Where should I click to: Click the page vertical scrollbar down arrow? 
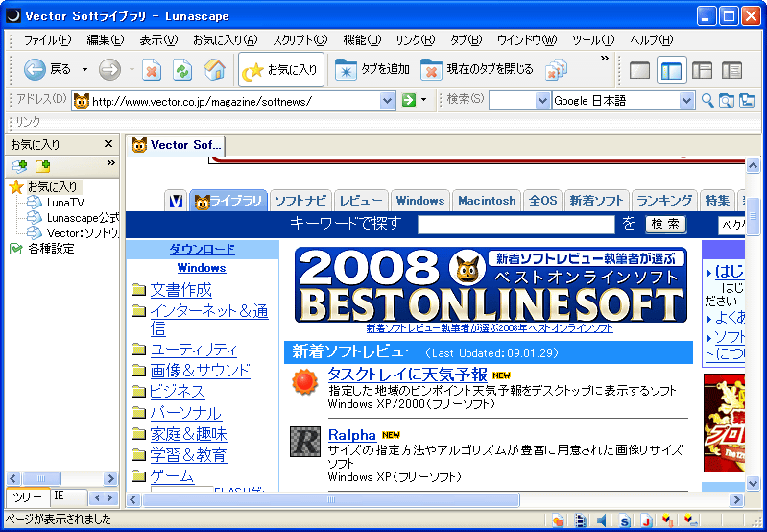coord(753,484)
